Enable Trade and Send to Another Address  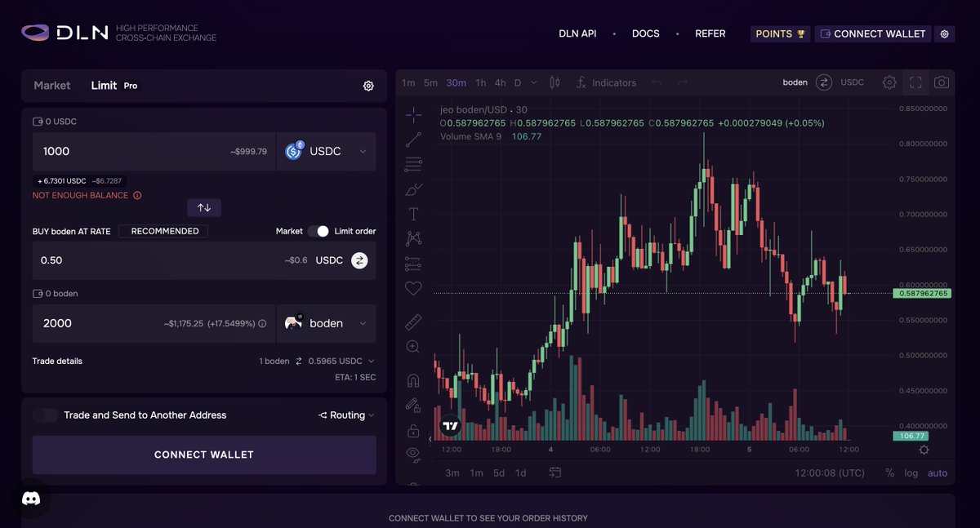[46, 415]
